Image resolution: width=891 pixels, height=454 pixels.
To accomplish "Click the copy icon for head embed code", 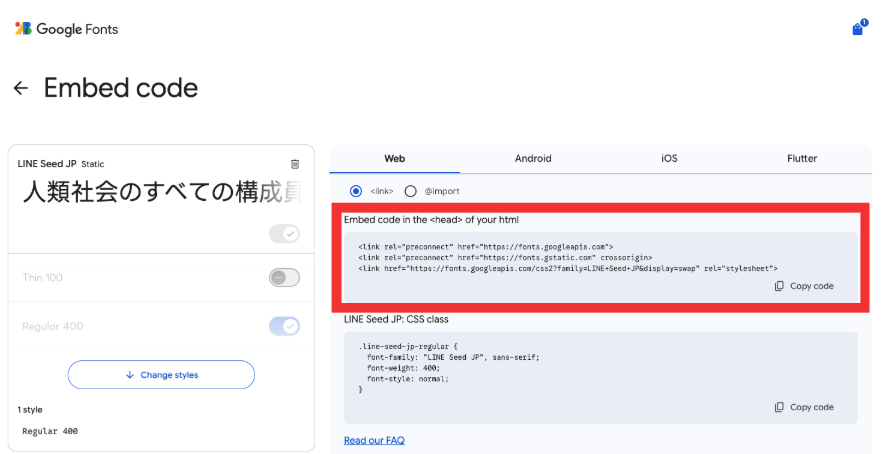I will coord(779,286).
